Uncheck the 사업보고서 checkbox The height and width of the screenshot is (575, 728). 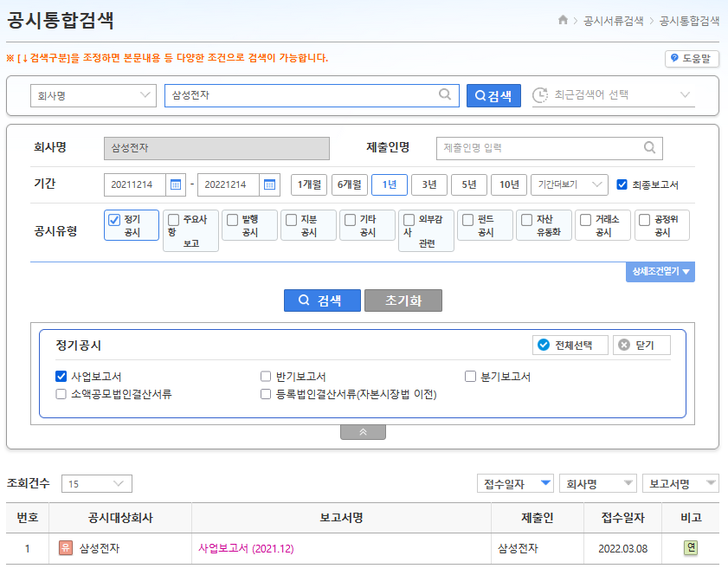point(61,376)
